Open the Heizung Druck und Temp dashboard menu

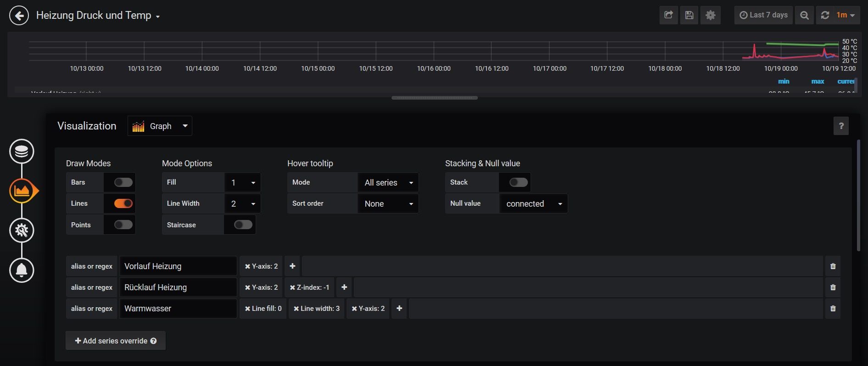(x=98, y=16)
